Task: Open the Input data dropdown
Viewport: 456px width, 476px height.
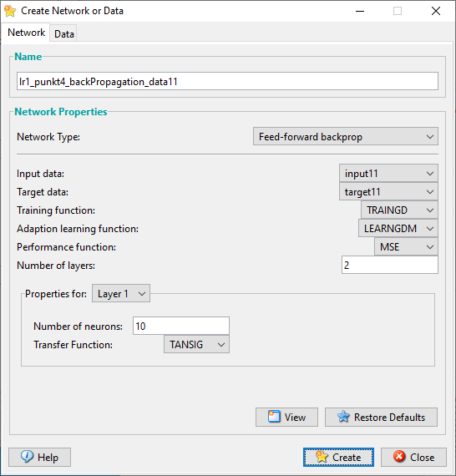Action: 388,174
